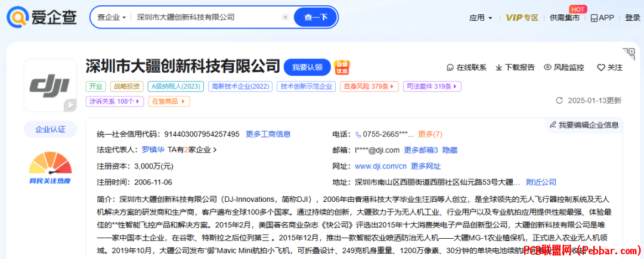Expand 在售商品 tag
Screen dimensions: 644x259
coord(169,101)
